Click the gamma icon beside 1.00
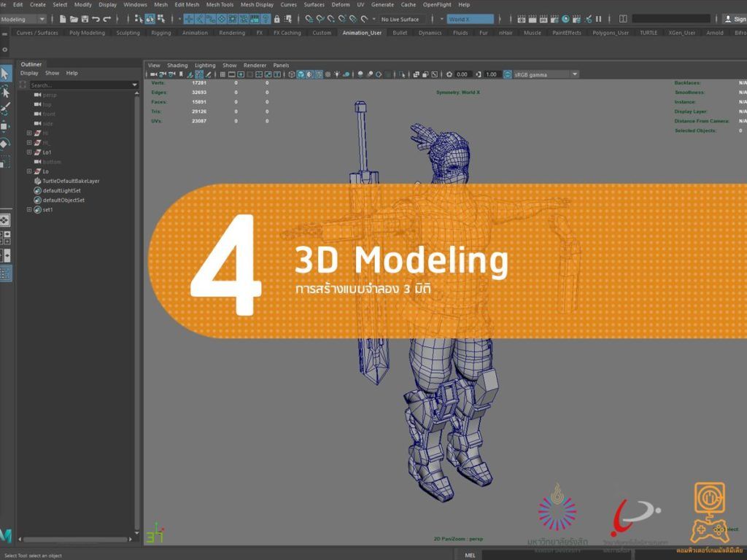The height and width of the screenshot is (560, 747). click(479, 74)
